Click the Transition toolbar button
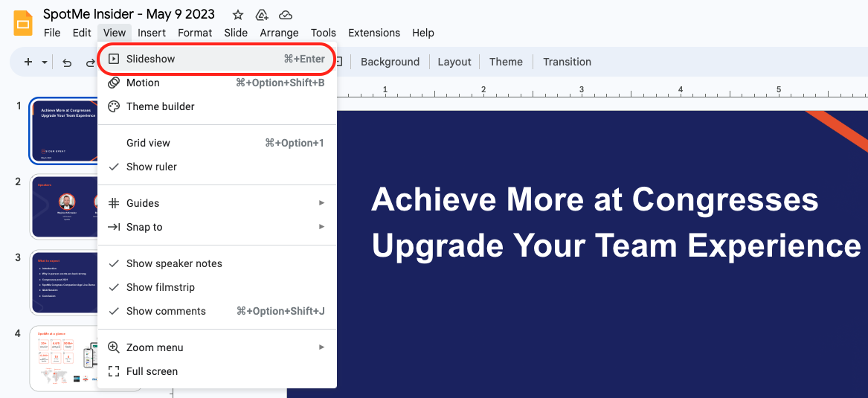This screenshot has width=868, height=398. coord(567,62)
